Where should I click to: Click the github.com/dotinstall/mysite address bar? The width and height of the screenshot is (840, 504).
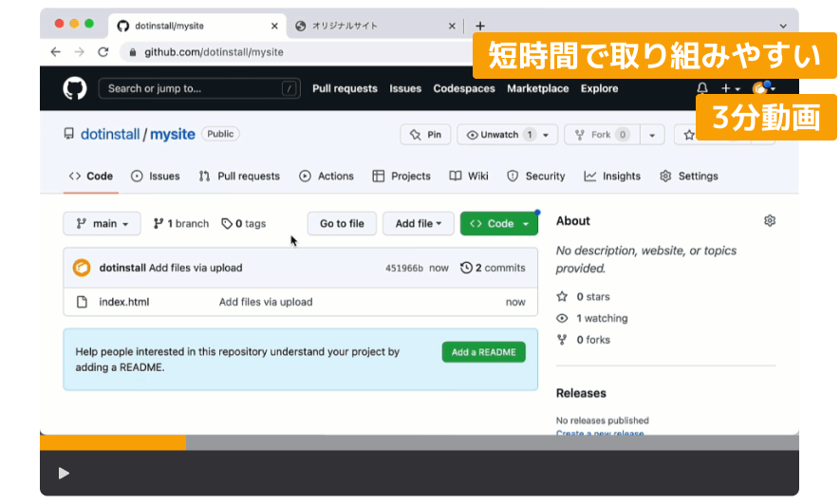pyautogui.click(x=214, y=52)
